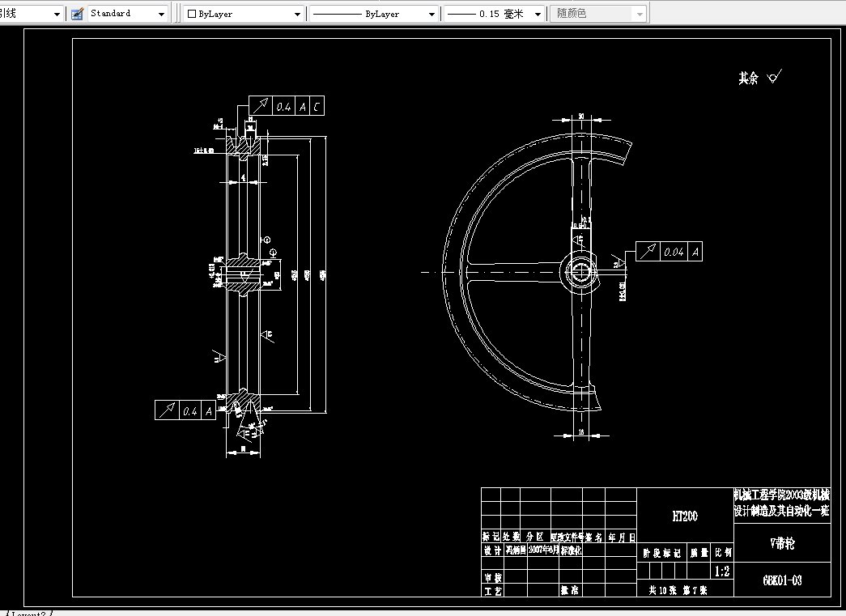Select the 标记 header cell

click(491, 537)
